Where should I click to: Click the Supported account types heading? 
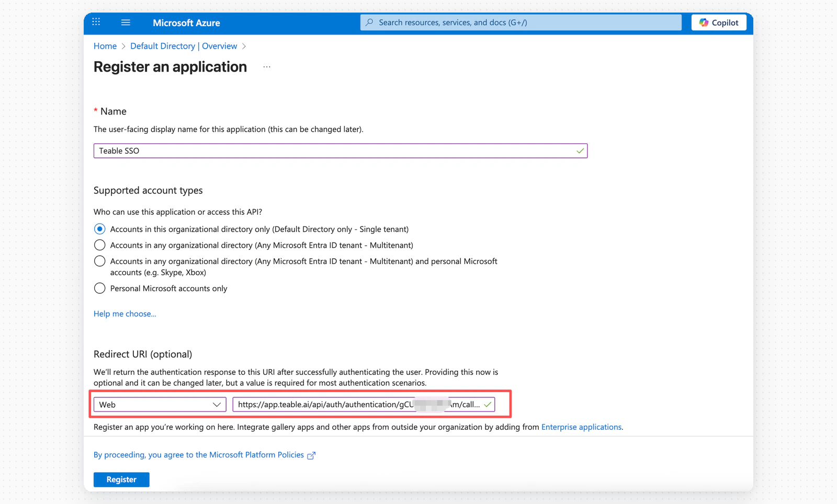coord(148,190)
